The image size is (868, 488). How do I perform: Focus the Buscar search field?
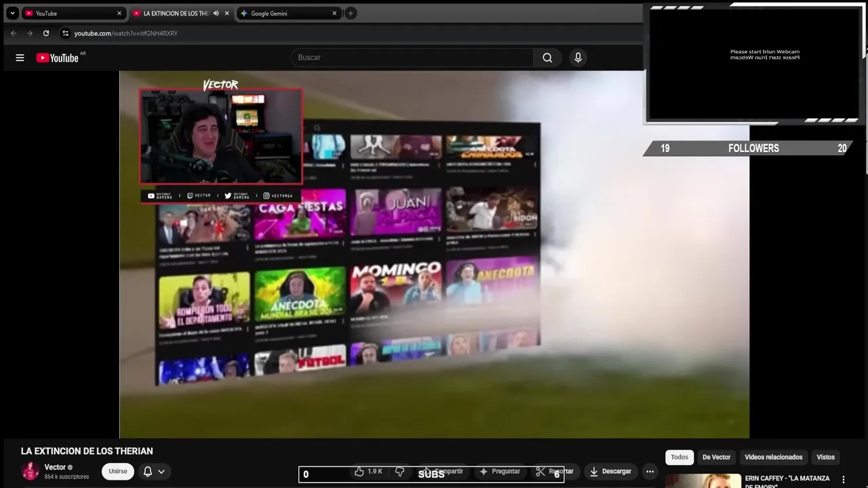click(x=412, y=58)
